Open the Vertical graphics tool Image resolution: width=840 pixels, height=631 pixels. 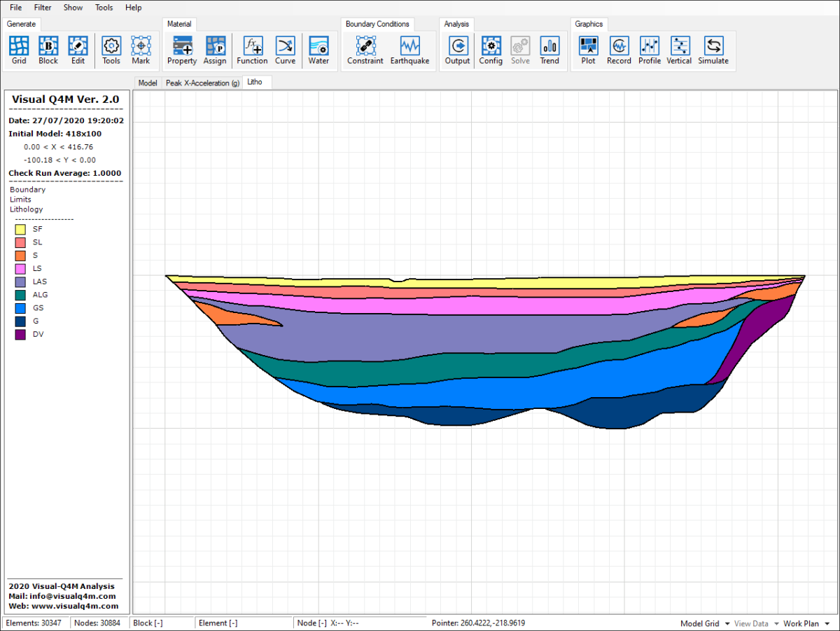coord(679,50)
